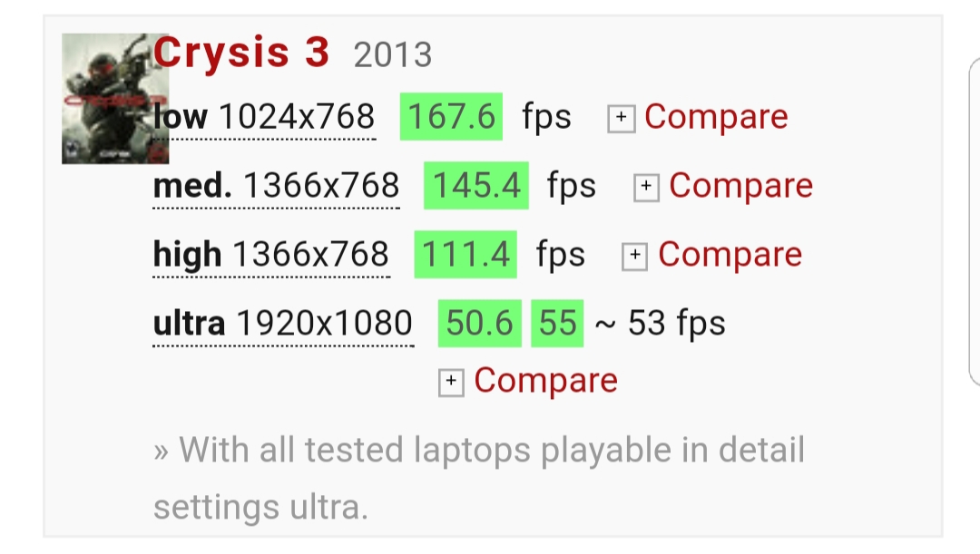Click Compare link for low settings
Viewport: 980px width, 554px height.
[x=716, y=117]
